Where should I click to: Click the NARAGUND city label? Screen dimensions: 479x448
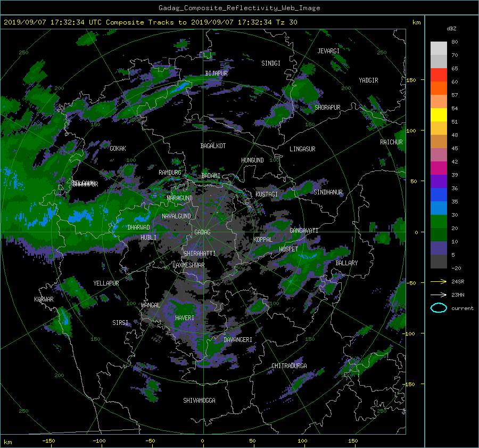coord(180,198)
